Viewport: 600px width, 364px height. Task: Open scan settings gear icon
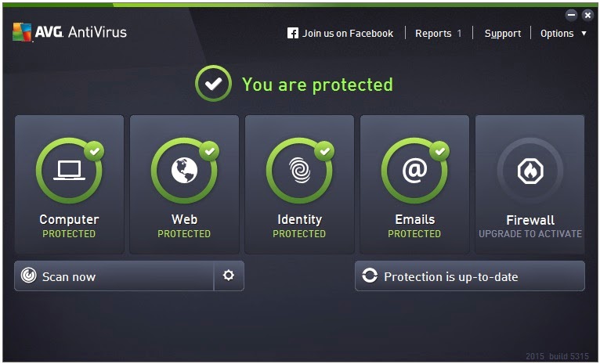(x=229, y=276)
